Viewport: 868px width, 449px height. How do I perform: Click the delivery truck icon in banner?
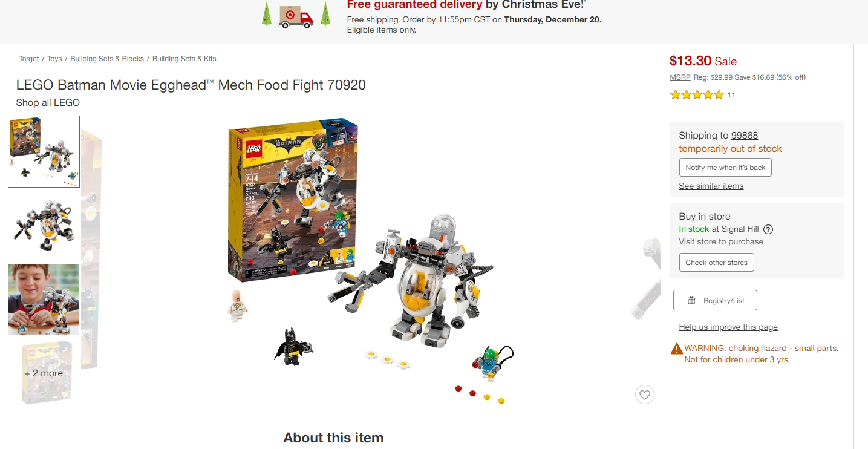click(296, 17)
